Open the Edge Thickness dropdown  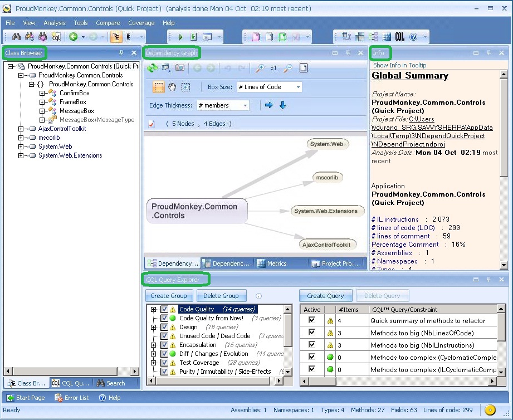(223, 105)
